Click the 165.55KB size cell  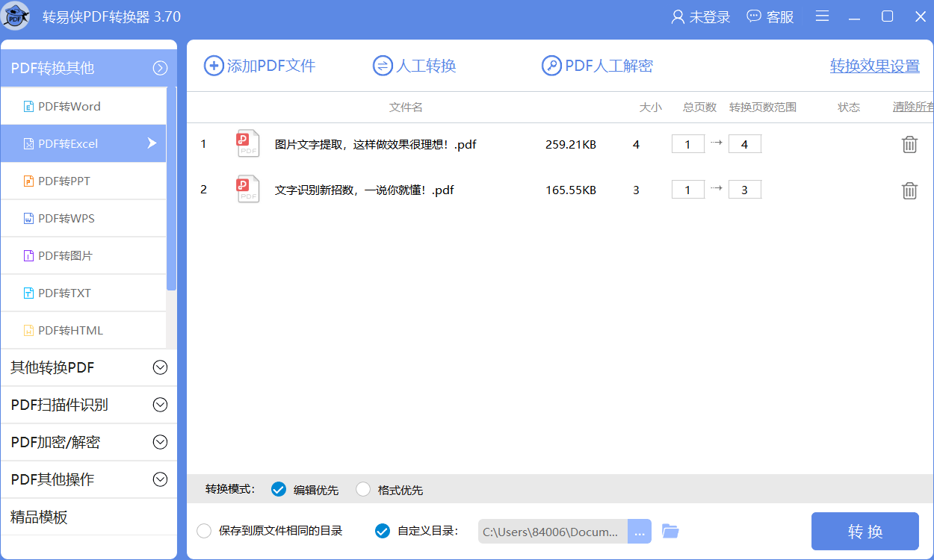pos(571,190)
